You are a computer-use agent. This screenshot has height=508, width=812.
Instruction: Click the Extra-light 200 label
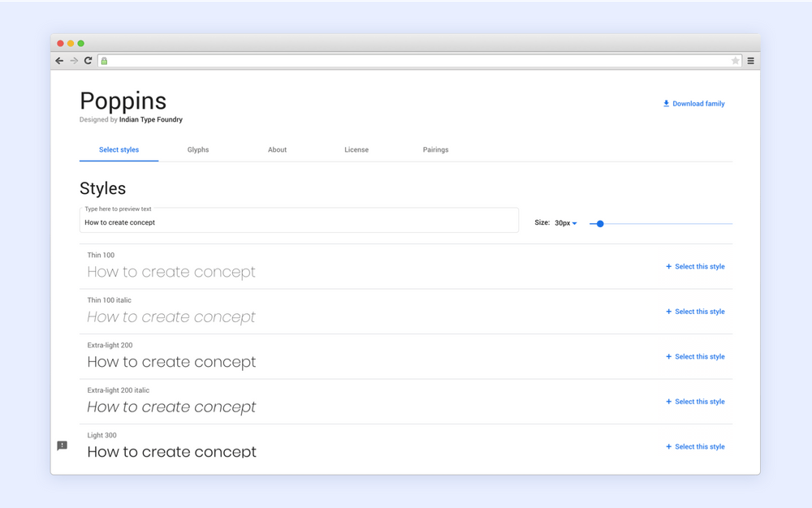point(110,345)
